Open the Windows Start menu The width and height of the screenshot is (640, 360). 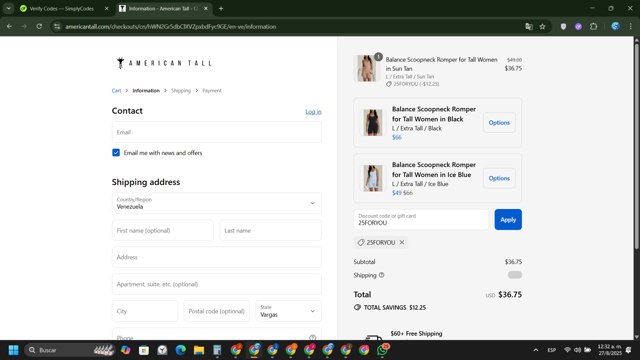point(13,350)
